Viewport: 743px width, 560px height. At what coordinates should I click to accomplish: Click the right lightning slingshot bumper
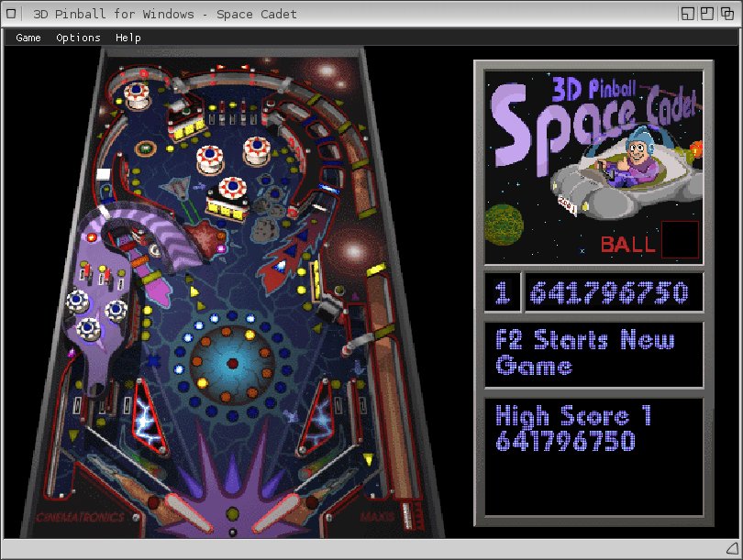click(316, 417)
